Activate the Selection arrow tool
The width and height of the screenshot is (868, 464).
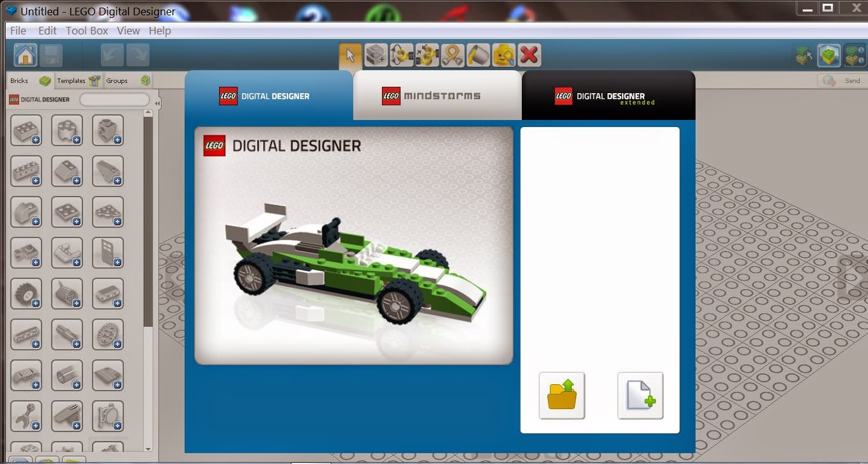351,56
